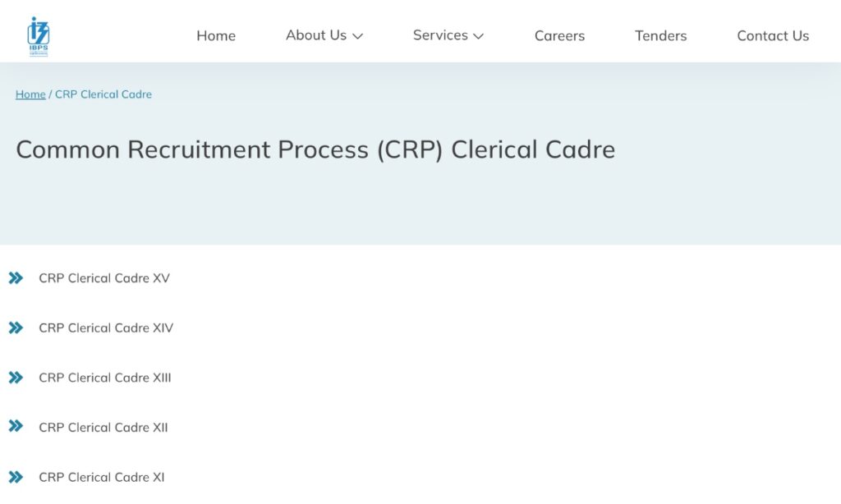841x504 pixels.
Task: Open the CRP Clerical Cadre XIII link
Action: pyautogui.click(x=105, y=378)
